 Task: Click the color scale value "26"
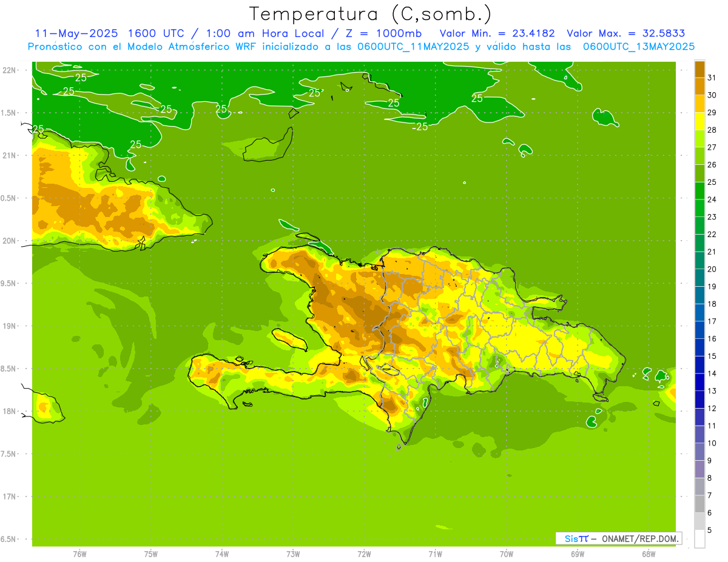point(712,165)
